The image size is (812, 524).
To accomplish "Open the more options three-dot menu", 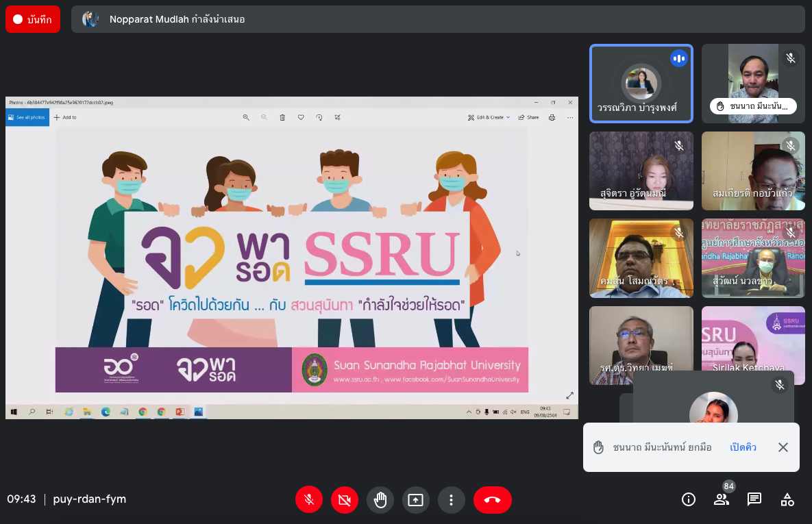I will click(x=451, y=500).
